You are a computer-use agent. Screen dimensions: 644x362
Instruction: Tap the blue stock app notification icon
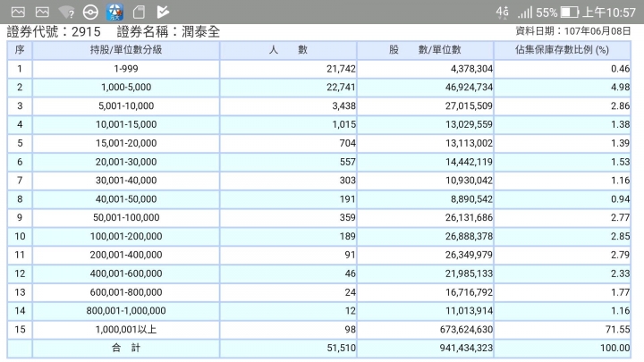(114, 13)
